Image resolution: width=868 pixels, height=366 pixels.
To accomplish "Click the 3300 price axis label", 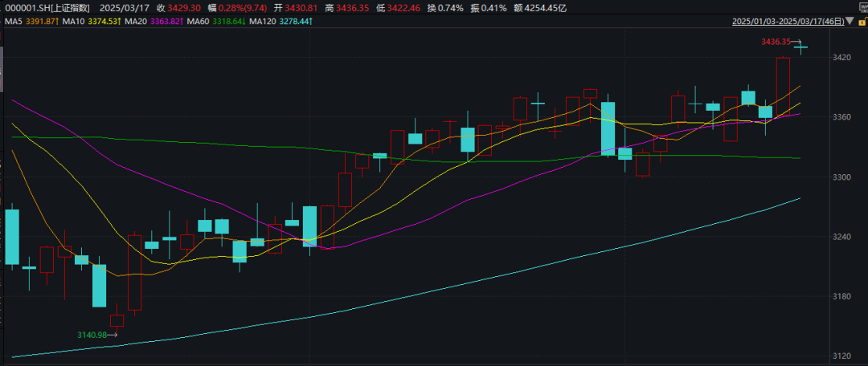I will click(842, 177).
